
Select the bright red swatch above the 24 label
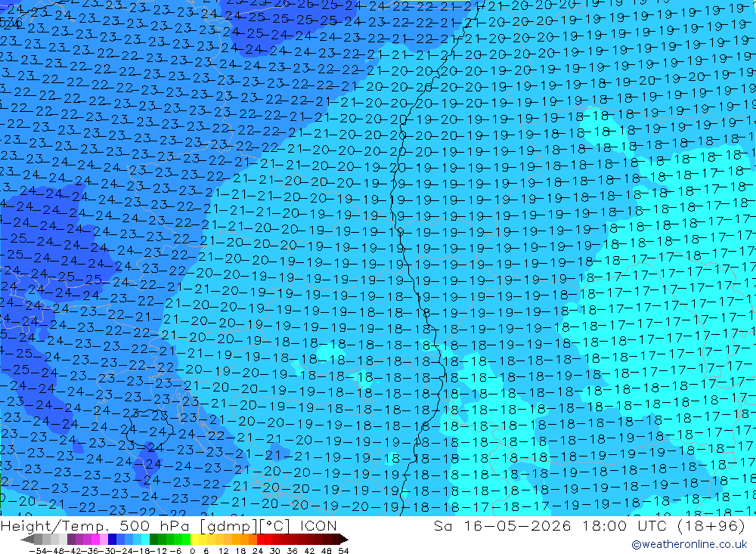pos(261,540)
